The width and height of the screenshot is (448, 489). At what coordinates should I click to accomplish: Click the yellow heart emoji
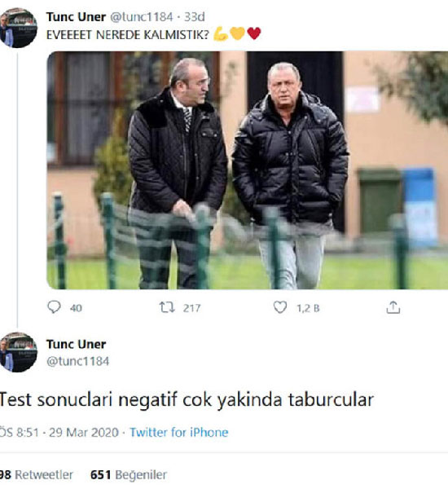coord(237,33)
